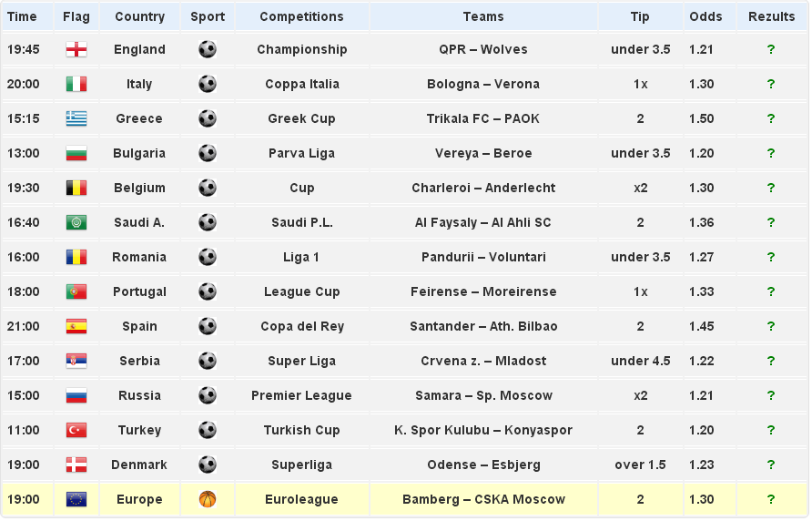Click the Teams column header
Screen dimensions: 812x521
point(483,16)
